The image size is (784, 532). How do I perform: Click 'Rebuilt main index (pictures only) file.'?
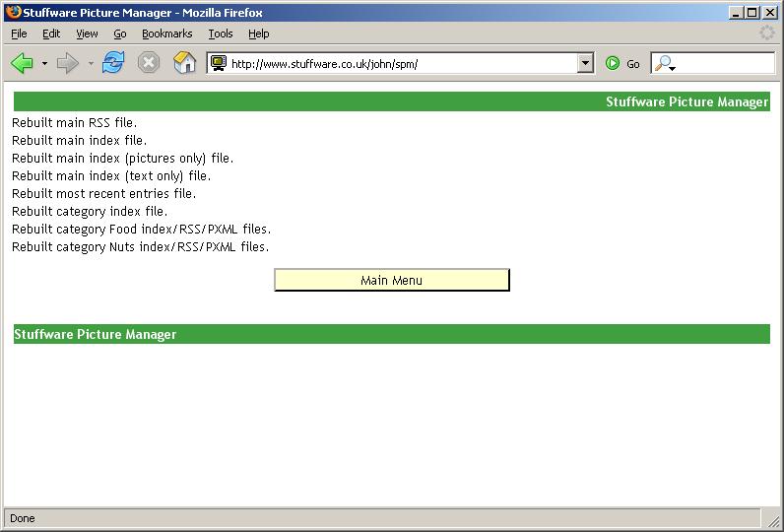(x=122, y=158)
